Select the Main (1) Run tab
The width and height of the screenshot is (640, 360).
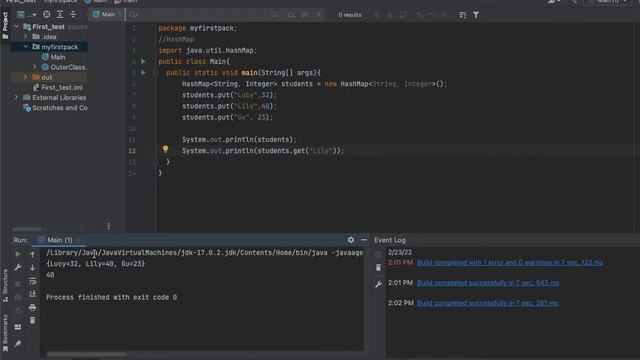60,240
